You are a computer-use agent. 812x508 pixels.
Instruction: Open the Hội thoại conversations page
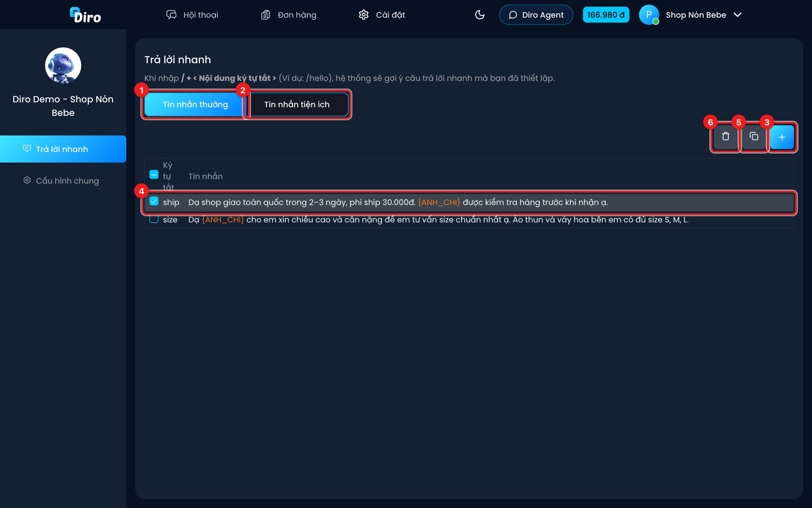192,15
